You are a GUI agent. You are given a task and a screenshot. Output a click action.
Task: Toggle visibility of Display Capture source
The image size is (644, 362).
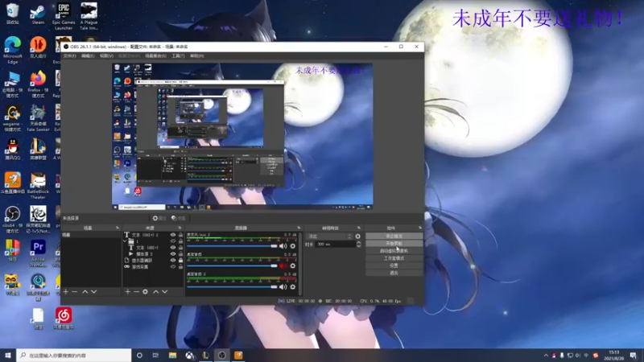pyautogui.click(x=173, y=260)
